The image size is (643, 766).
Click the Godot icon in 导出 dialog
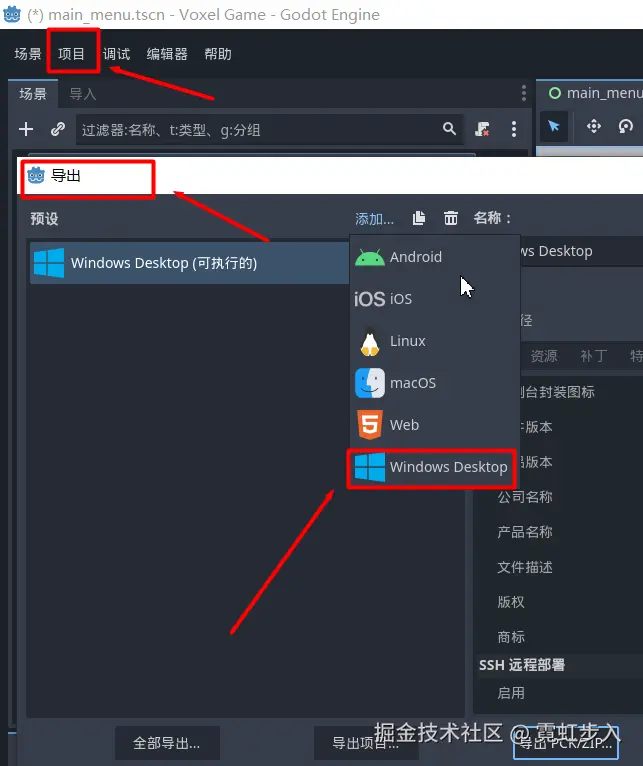pyautogui.click(x=36, y=175)
